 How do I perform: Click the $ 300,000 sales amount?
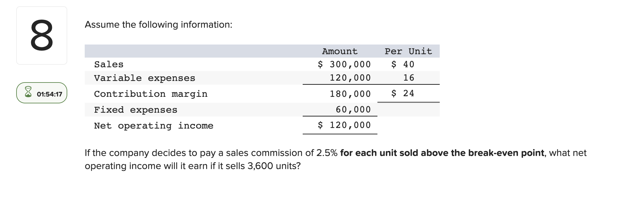point(344,64)
